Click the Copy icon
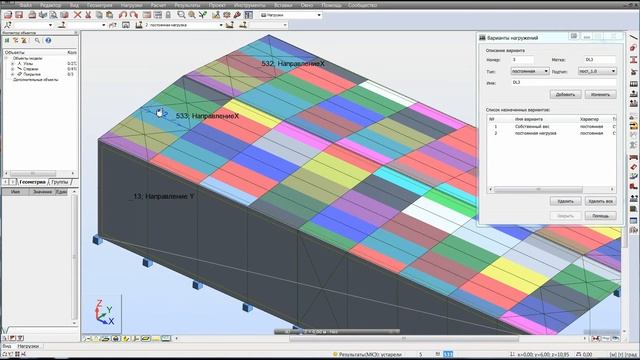 click(x=99, y=15)
